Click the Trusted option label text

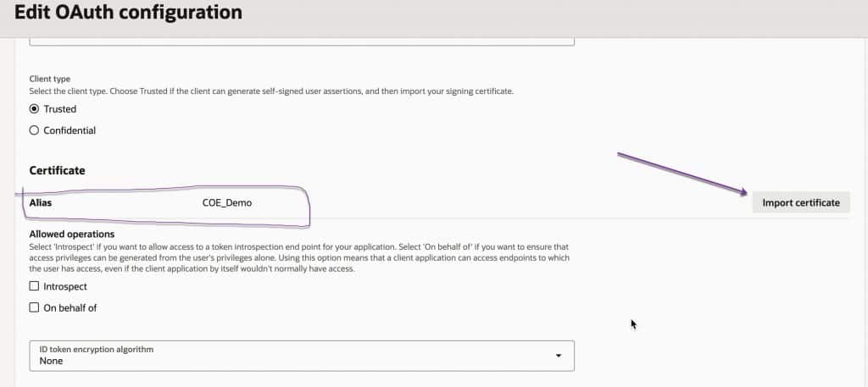point(59,109)
